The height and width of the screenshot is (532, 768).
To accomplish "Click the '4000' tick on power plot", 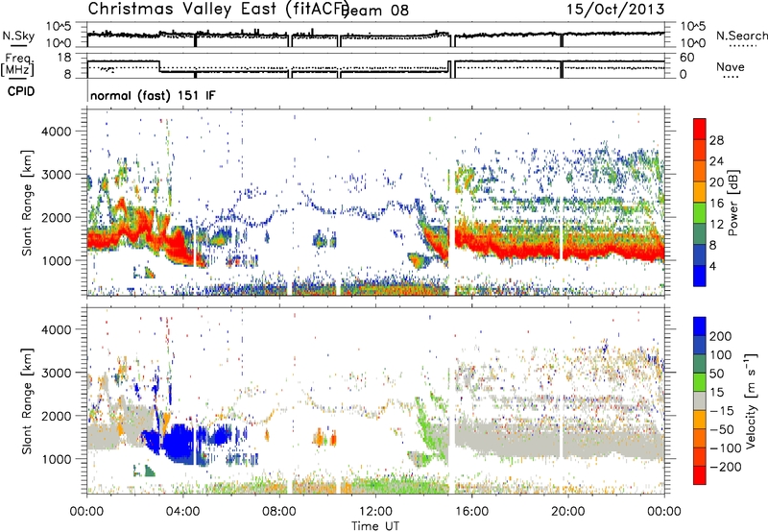I will coord(56,132).
